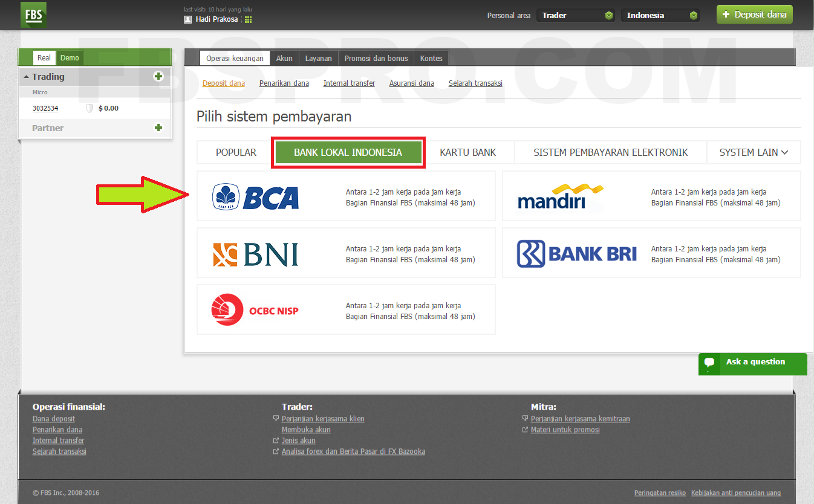Open the Perjanjian kerjasama klien link
The image size is (814, 504).
[323, 419]
